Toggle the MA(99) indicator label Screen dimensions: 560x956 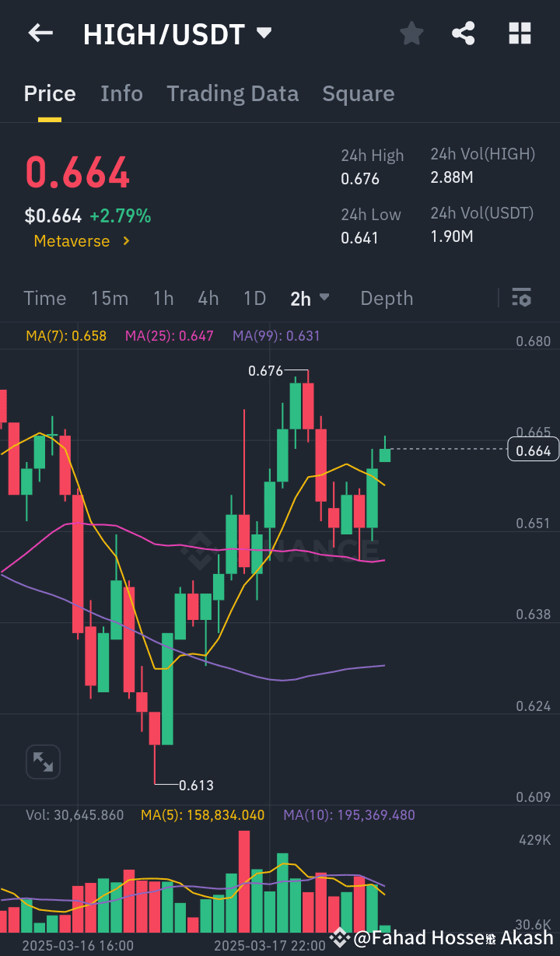(x=276, y=334)
